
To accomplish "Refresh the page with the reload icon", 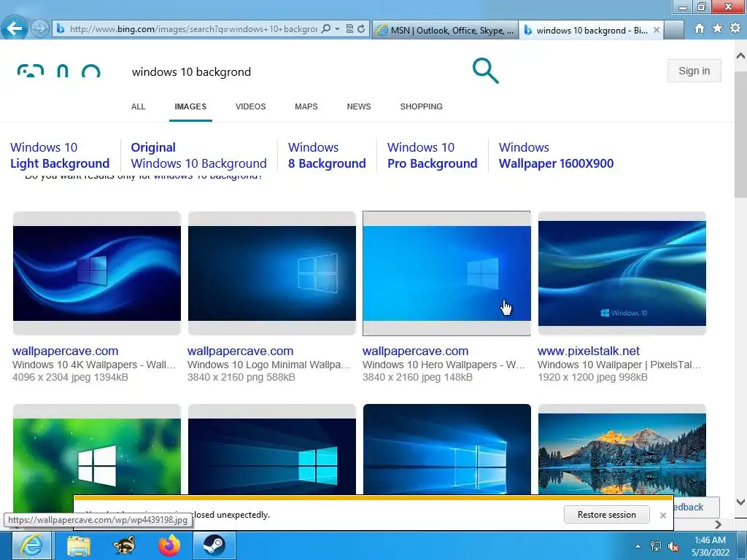I will (361, 29).
